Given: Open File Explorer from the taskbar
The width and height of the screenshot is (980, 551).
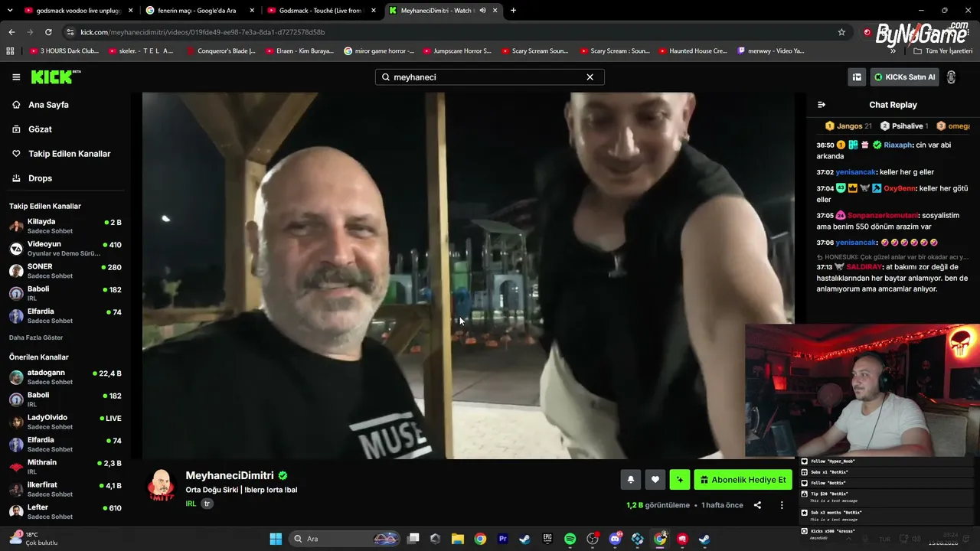Looking at the screenshot, I should pos(458,539).
